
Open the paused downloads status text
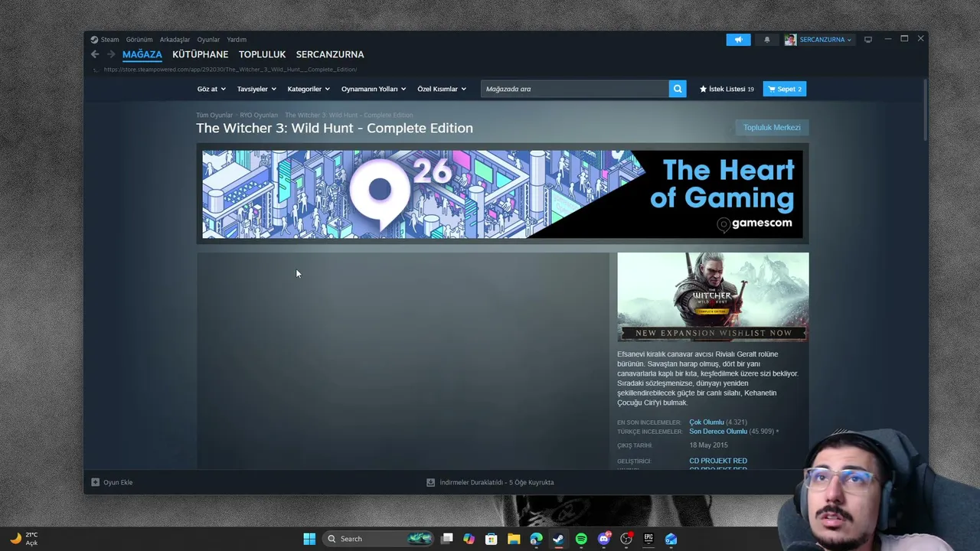click(x=497, y=482)
